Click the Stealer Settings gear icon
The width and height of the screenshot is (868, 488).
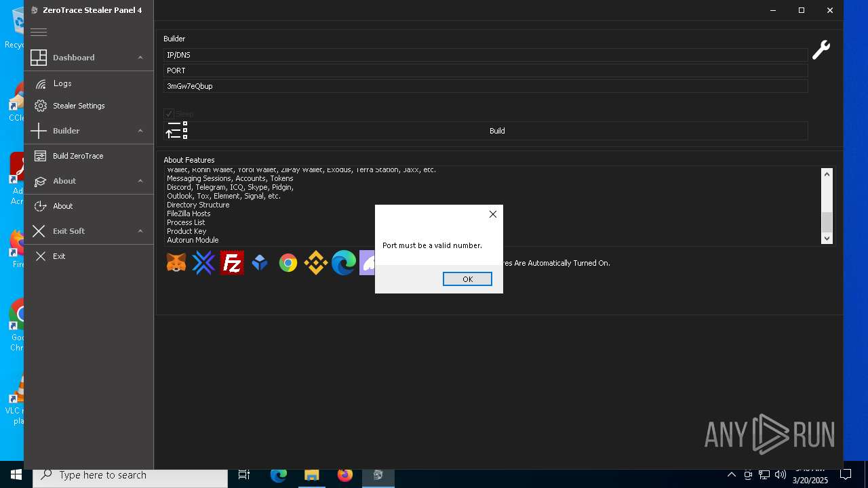(41, 106)
